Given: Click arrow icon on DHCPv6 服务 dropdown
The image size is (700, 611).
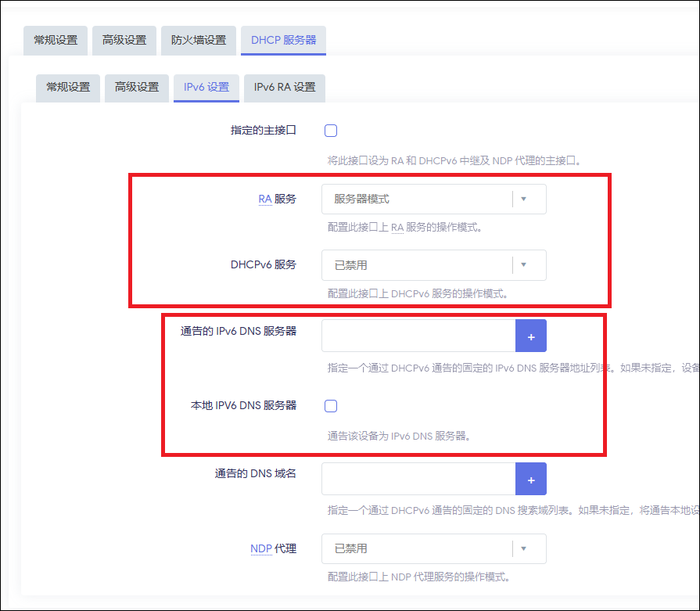Looking at the screenshot, I should (524, 265).
